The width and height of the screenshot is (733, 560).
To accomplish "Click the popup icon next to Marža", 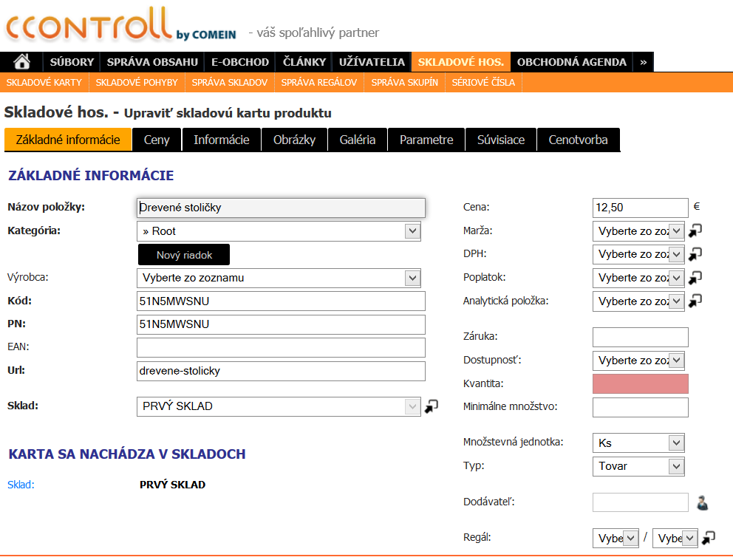I will (695, 231).
